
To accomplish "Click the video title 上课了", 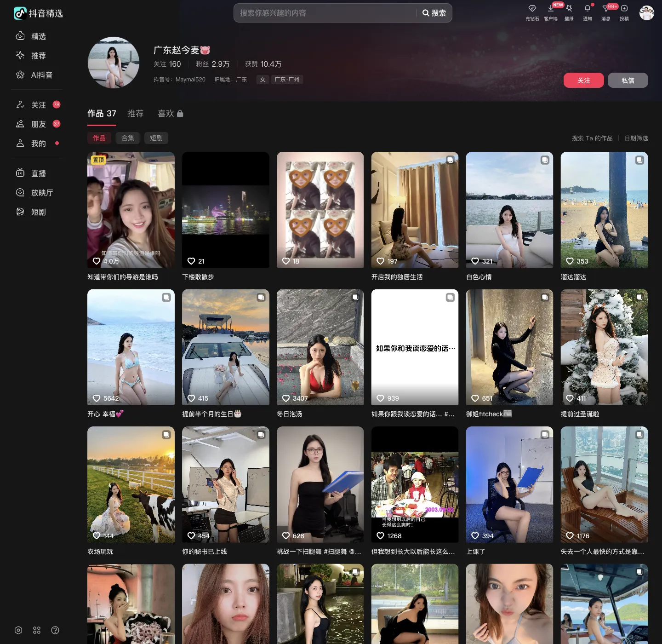I will point(476,552).
